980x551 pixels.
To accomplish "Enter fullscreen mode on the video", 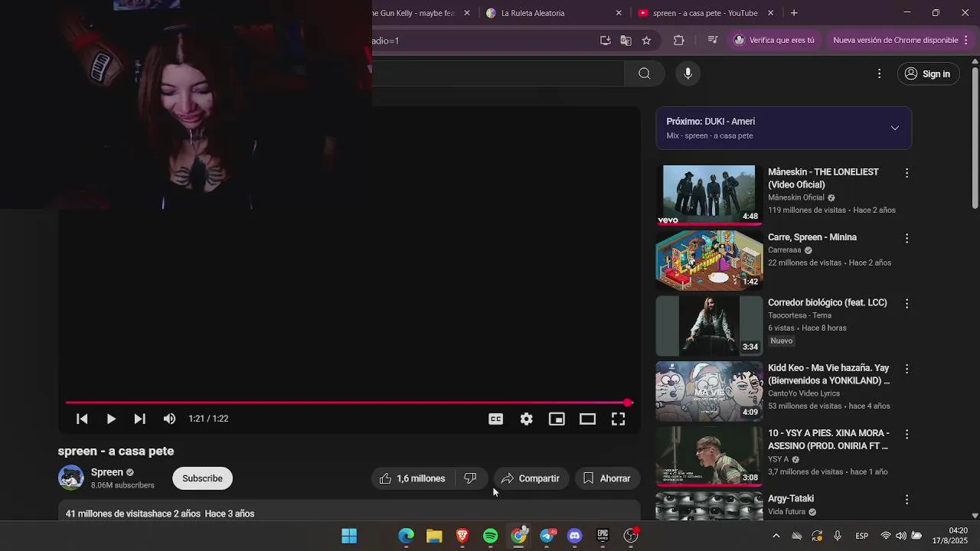I will click(618, 419).
